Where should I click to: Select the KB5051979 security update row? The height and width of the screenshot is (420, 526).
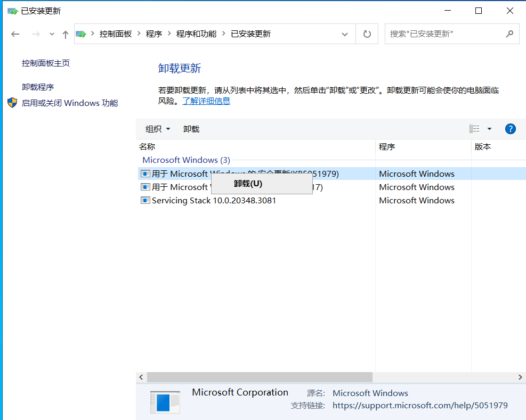(x=332, y=174)
